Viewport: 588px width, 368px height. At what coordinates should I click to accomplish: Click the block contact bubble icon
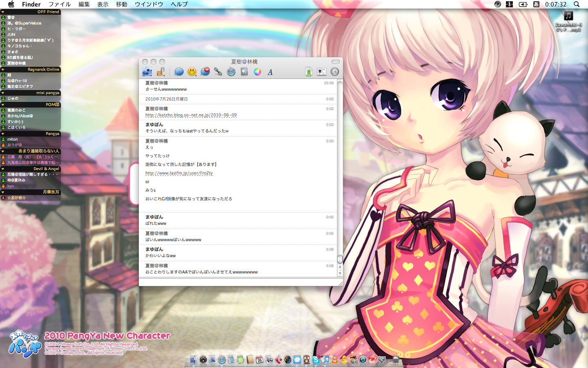coord(205,72)
